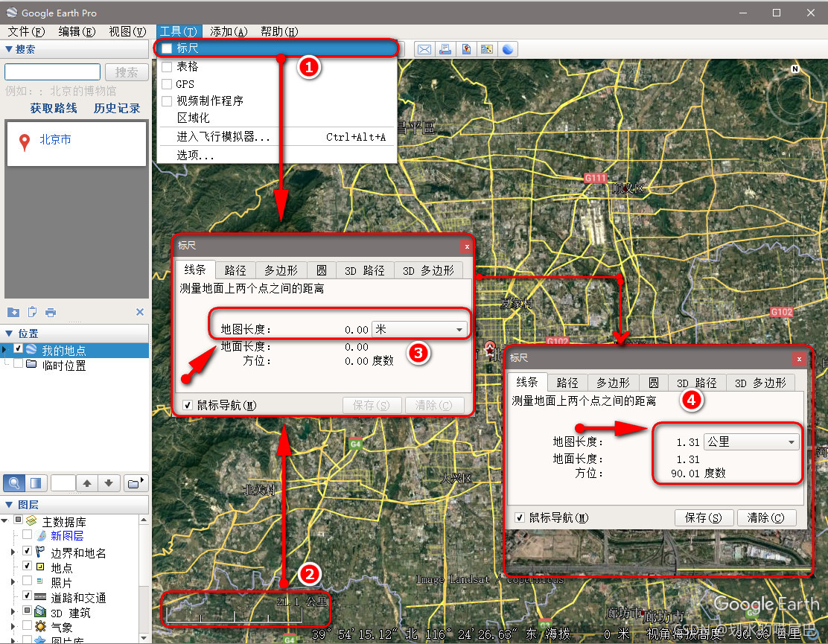The height and width of the screenshot is (644, 828).
Task: Click the copy-to-clipboard icon below the search results
Action: coord(32,312)
